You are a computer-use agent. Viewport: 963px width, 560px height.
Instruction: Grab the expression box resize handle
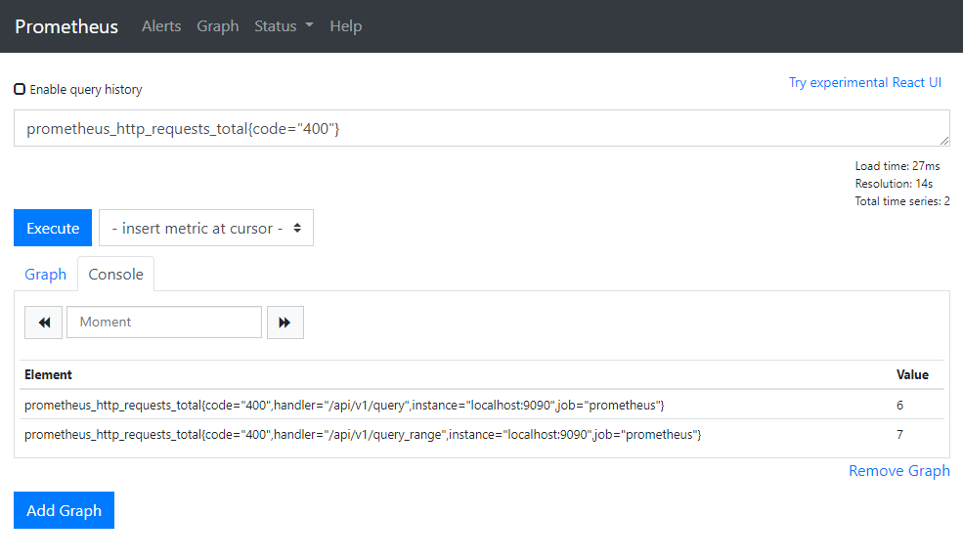coord(944,142)
